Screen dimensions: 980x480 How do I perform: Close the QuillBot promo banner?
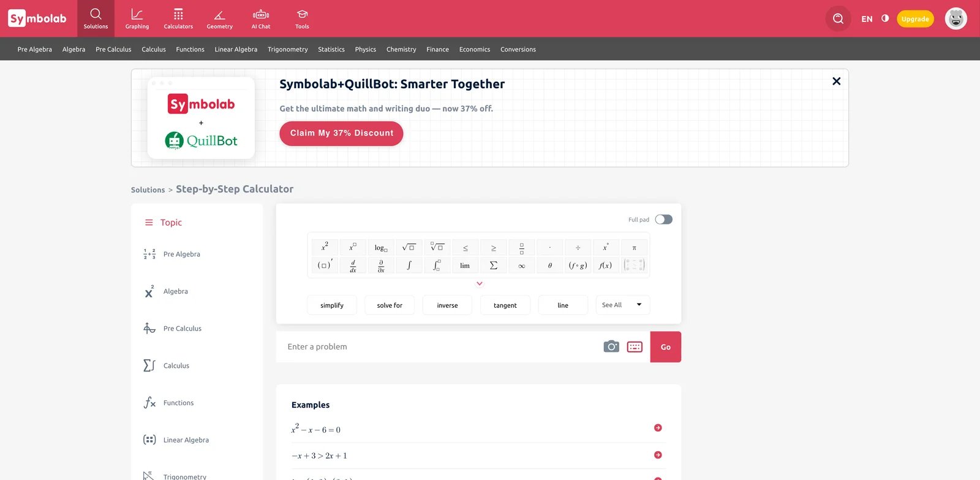click(836, 81)
